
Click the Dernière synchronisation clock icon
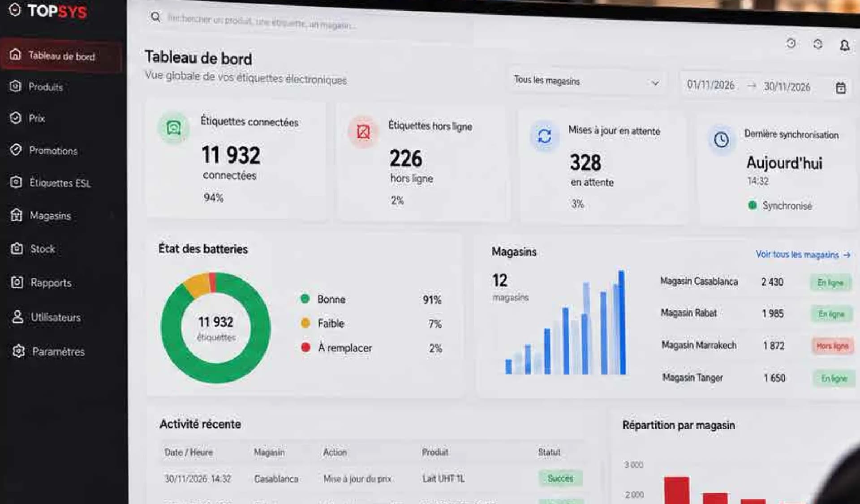click(721, 140)
